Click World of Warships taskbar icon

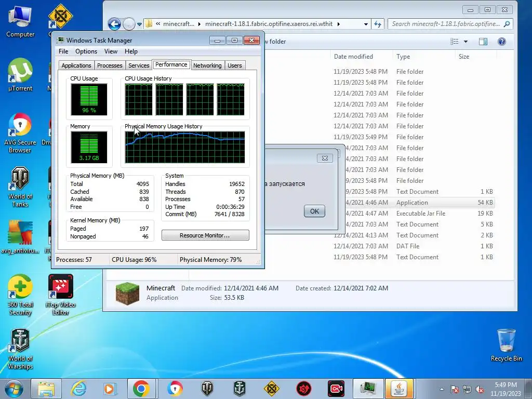pos(240,389)
